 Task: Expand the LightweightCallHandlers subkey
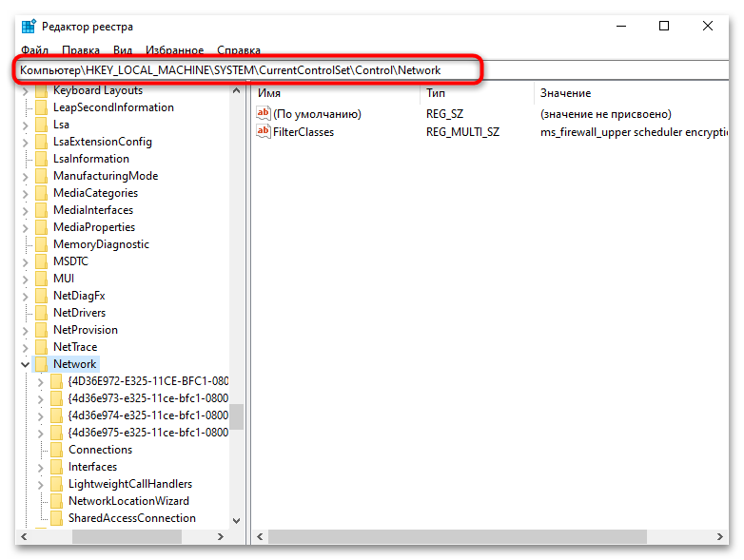point(41,485)
